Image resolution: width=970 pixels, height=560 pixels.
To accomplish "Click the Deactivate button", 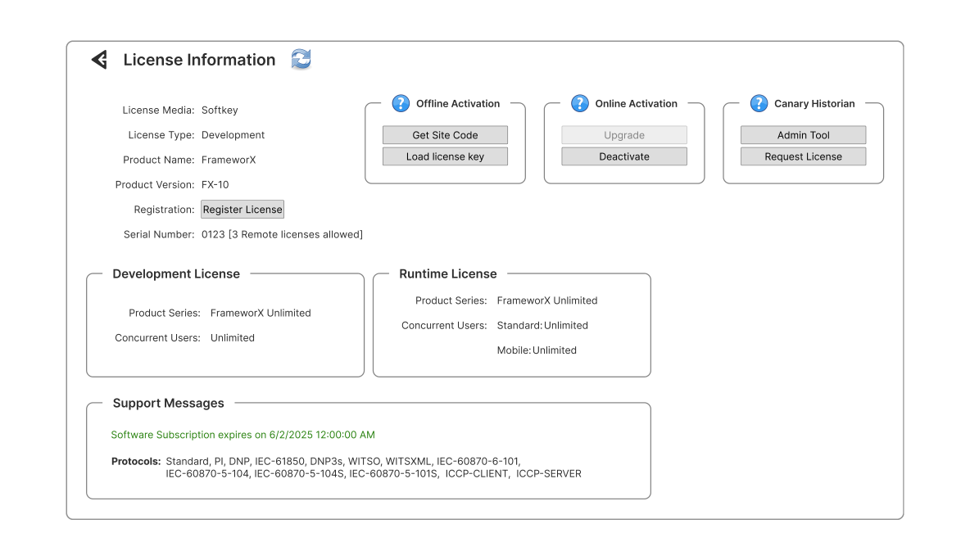I will tap(624, 156).
